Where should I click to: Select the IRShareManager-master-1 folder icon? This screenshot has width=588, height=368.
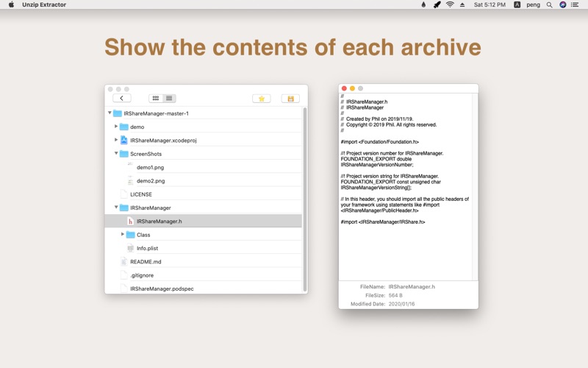[118, 113]
